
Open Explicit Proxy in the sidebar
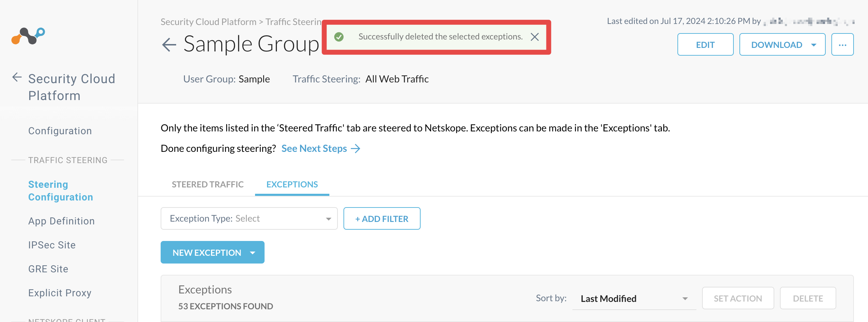[x=60, y=293]
